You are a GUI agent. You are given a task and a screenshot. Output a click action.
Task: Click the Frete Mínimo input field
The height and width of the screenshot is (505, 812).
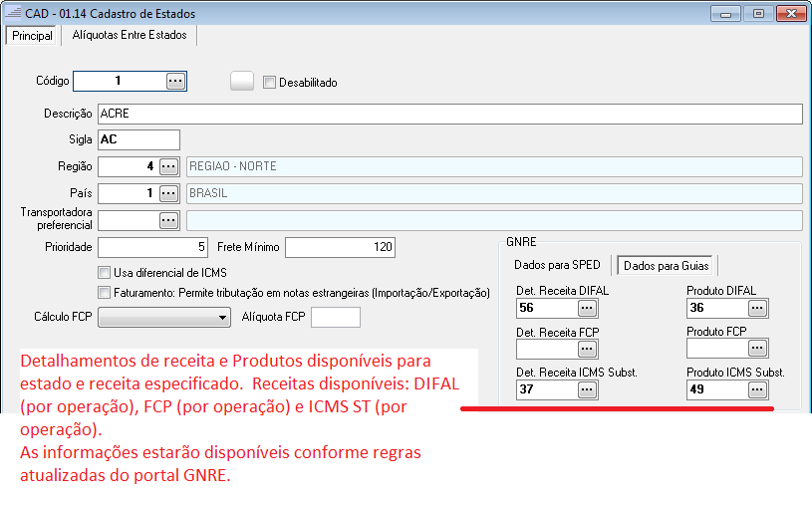[x=340, y=248]
